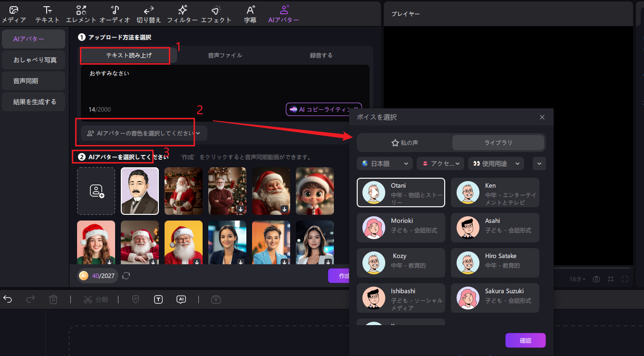Choose the Sakura Suzuki voice
Image resolution: width=644 pixels, height=356 pixels.
(x=495, y=298)
